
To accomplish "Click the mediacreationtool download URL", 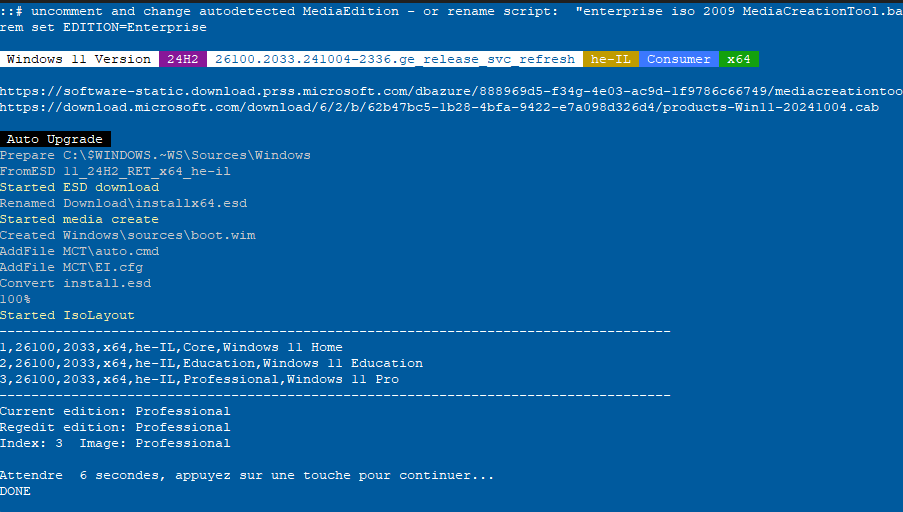I will [x=450, y=91].
